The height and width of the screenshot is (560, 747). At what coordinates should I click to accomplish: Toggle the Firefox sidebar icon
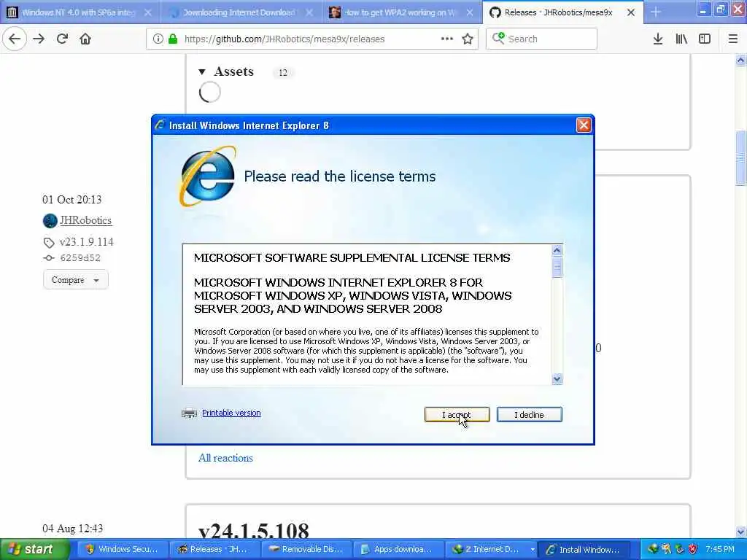pyautogui.click(x=705, y=39)
